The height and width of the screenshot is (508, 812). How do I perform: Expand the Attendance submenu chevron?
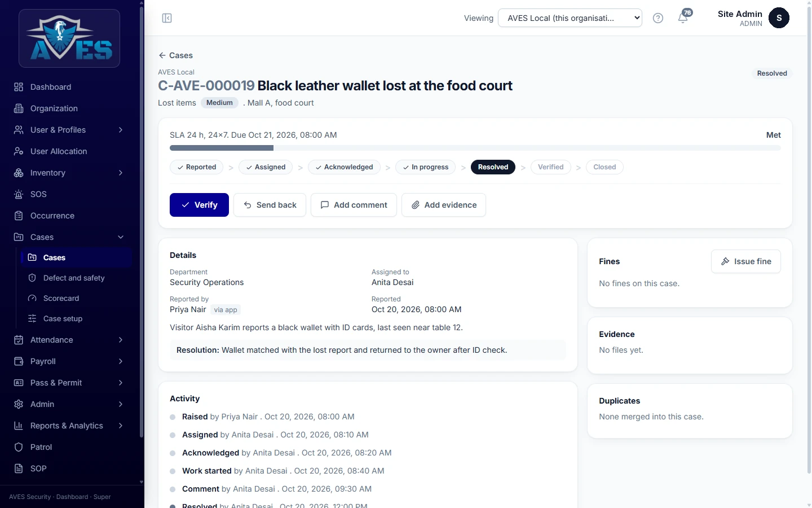pyautogui.click(x=121, y=340)
